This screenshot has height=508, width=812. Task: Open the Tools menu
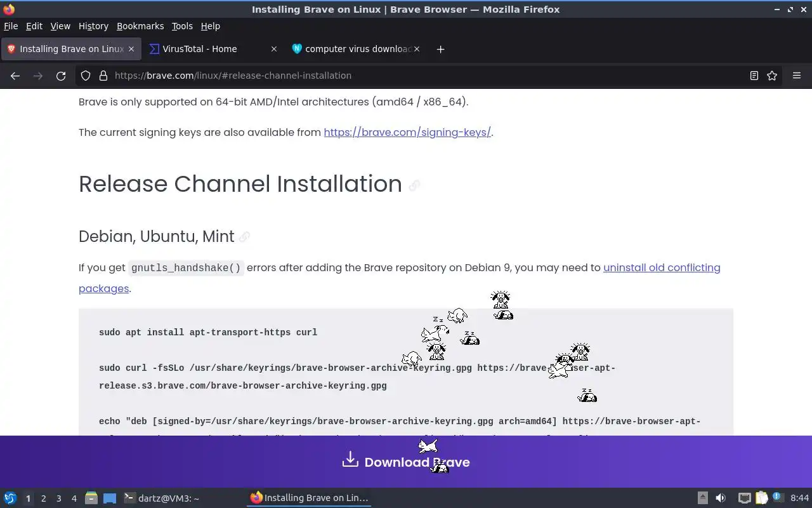(182, 26)
